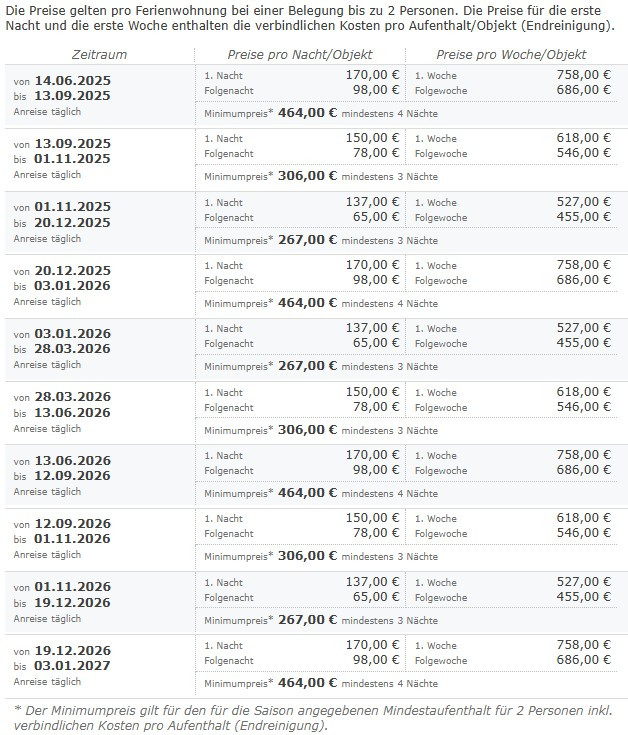The image size is (628, 735).
Task: Select the "von 12.09.2026" start date
Action: (x=73, y=523)
